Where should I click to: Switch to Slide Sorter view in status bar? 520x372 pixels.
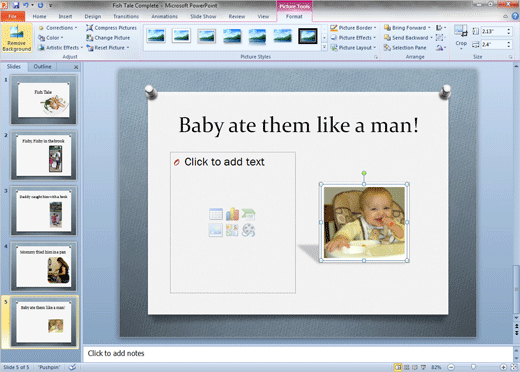point(406,367)
